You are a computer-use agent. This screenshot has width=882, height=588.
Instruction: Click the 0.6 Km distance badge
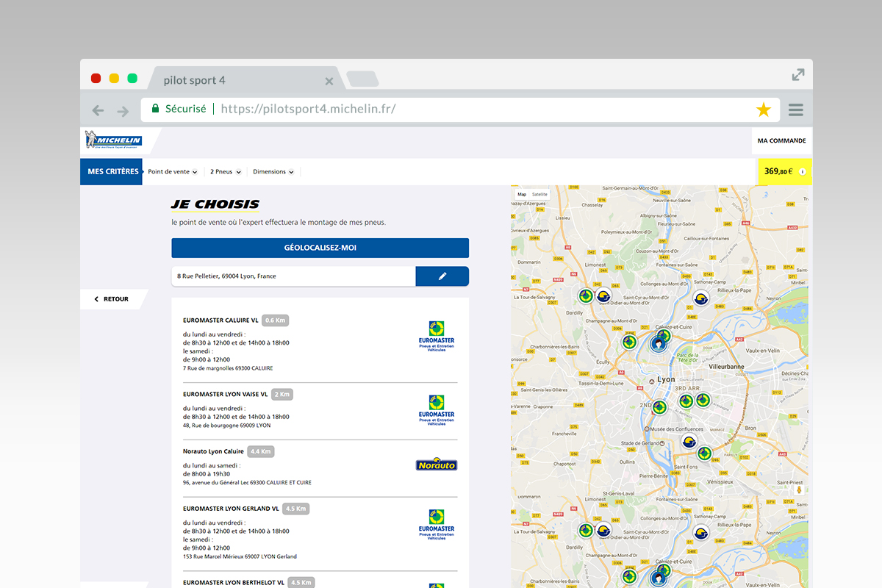tap(275, 320)
